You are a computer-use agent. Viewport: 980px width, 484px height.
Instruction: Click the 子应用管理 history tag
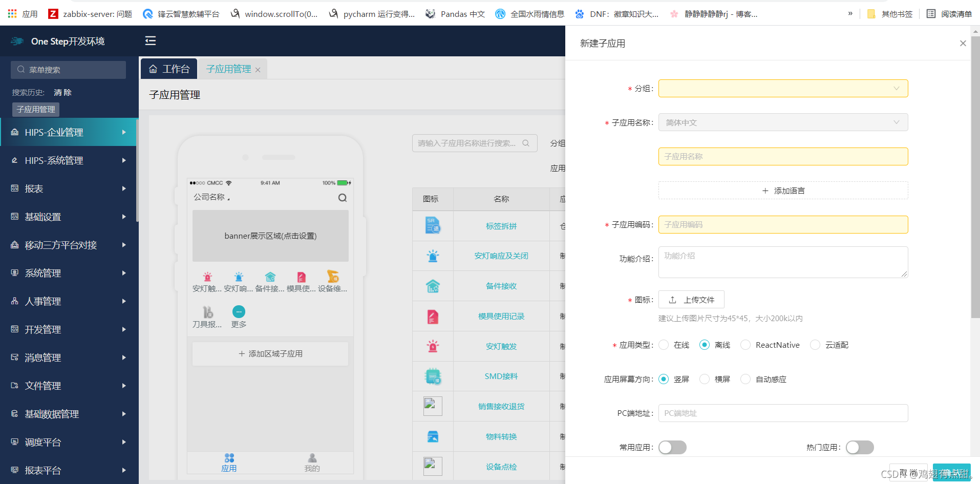36,109
